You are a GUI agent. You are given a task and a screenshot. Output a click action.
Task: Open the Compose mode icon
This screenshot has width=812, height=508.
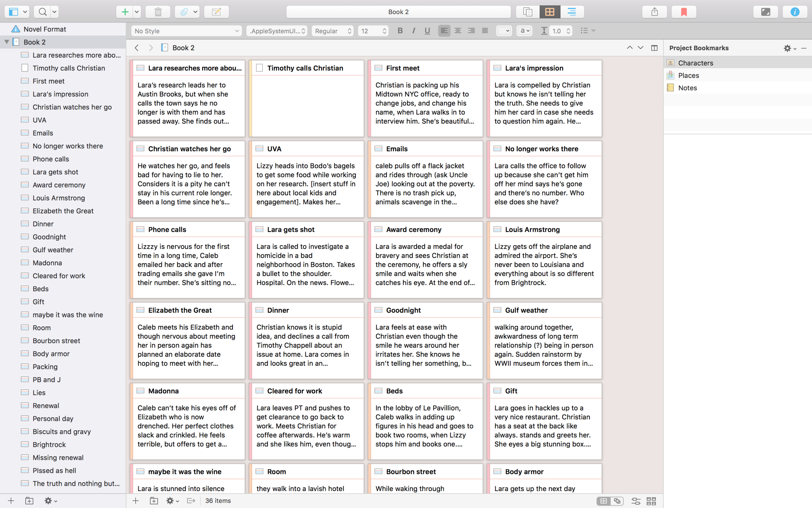click(765, 12)
